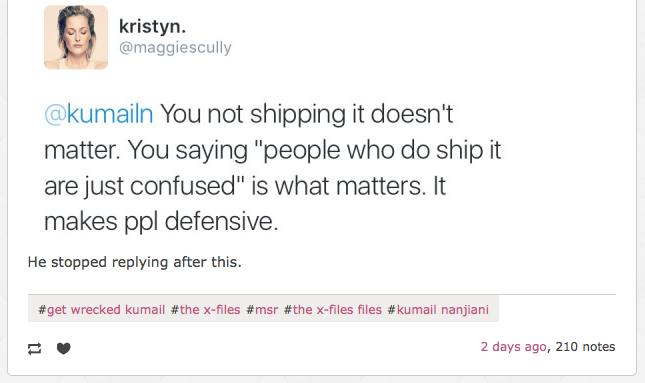Like the post with heart icon
Viewport: 645px width, 383px height.
pos(63,348)
